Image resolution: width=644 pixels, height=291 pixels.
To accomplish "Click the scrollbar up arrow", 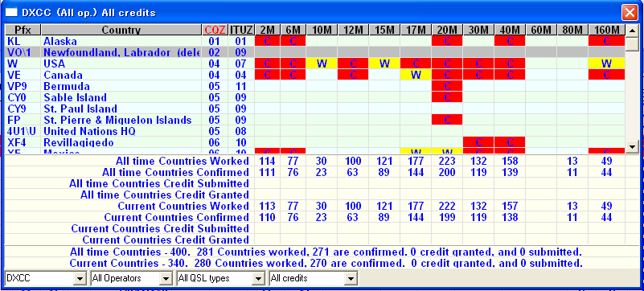I will point(632,31).
